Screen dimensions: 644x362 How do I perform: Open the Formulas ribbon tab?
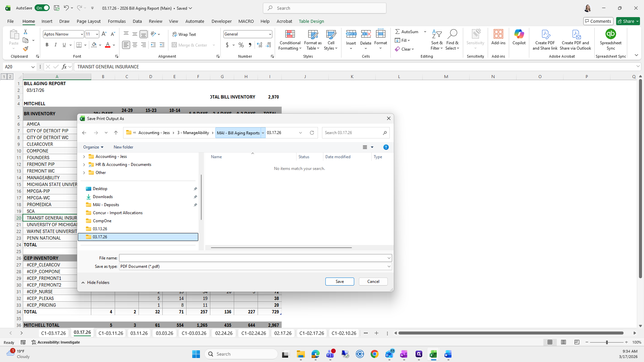point(116,21)
